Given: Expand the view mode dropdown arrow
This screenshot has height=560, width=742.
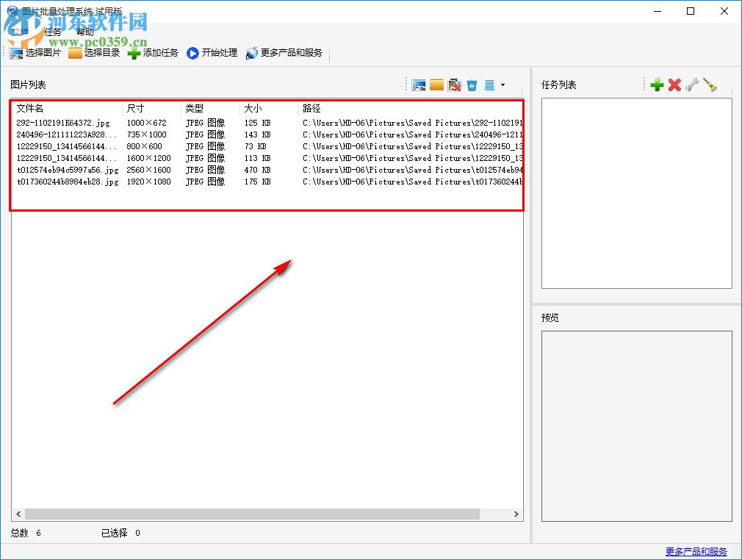Looking at the screenshot, I should click(503, 85).
